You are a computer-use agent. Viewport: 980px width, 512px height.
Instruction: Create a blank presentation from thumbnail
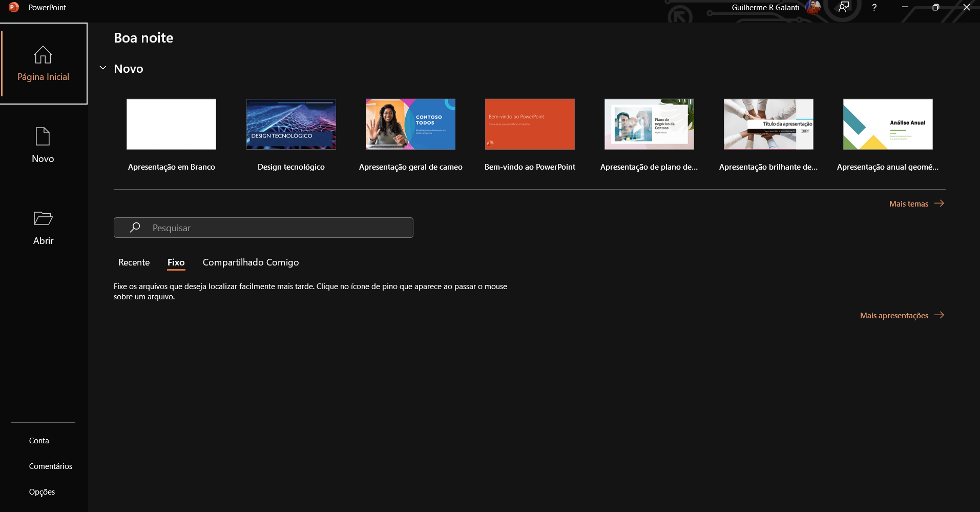click(171, 124)
